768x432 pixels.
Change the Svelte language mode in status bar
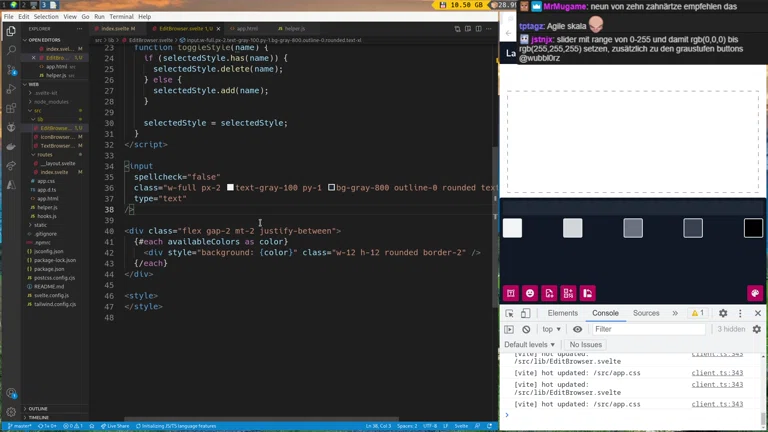click(461, 426)
